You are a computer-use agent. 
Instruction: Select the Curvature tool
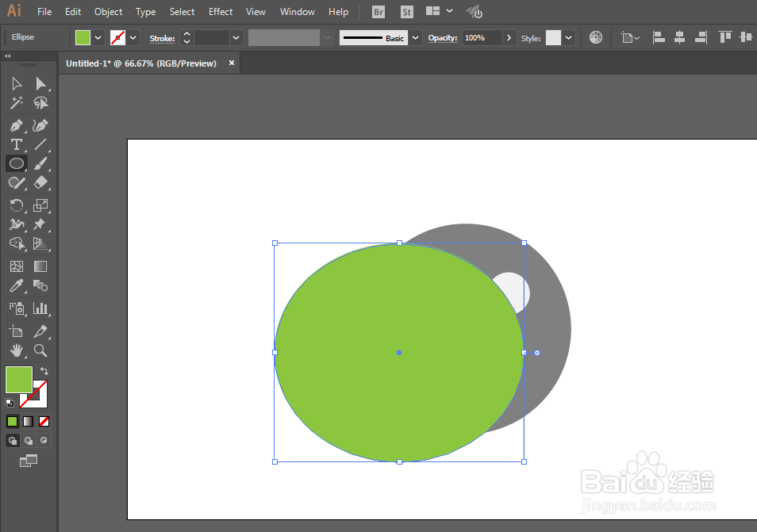pos(40,125)
